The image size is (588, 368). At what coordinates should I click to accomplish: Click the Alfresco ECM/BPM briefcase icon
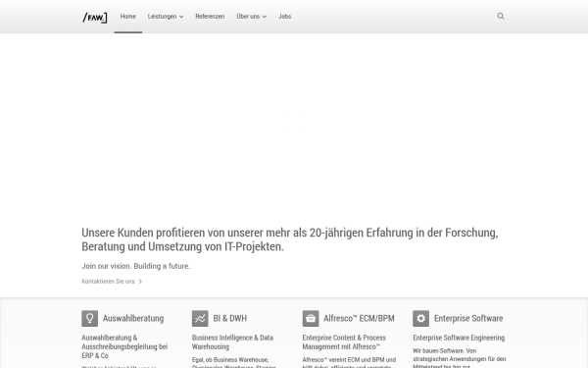[311, 318]
